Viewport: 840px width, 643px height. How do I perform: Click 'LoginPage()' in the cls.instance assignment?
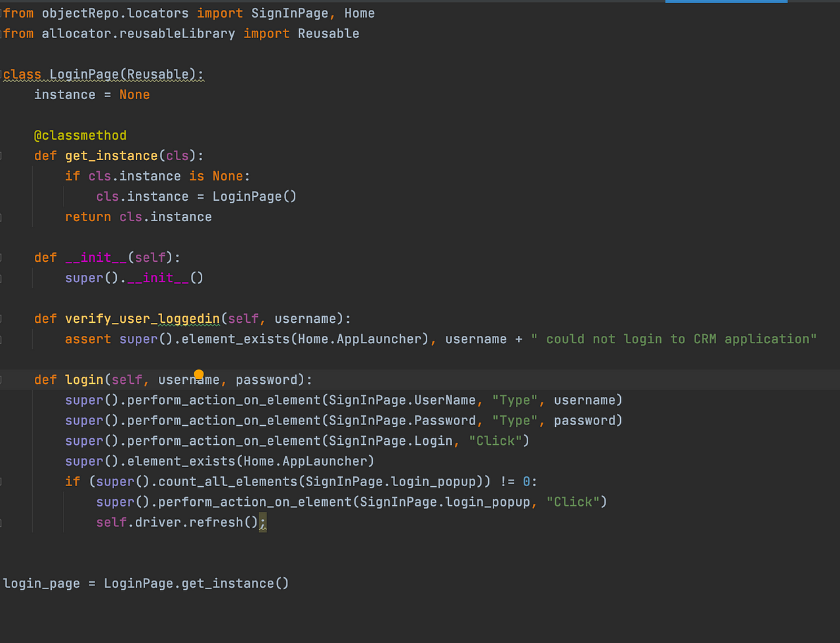[x=255, y=196]
